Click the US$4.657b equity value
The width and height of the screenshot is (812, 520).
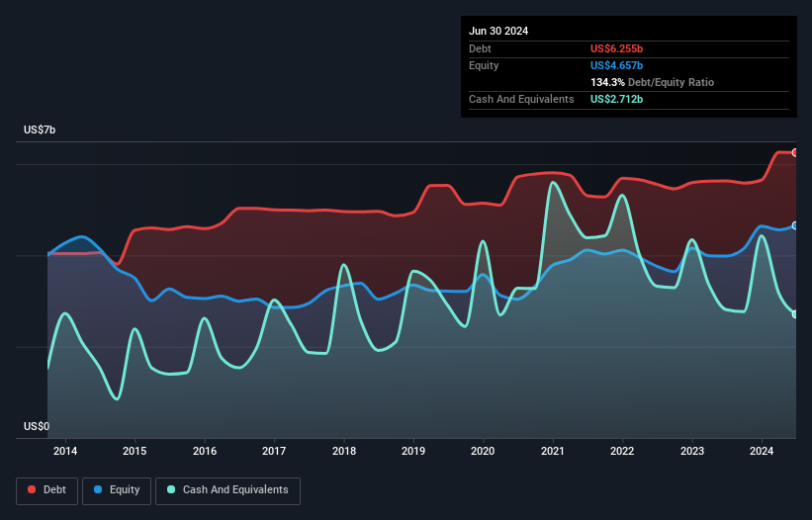[x=616, y=65]
